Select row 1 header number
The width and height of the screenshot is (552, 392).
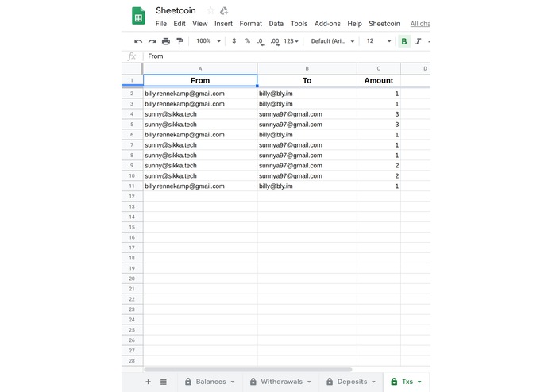click(132, 80)
